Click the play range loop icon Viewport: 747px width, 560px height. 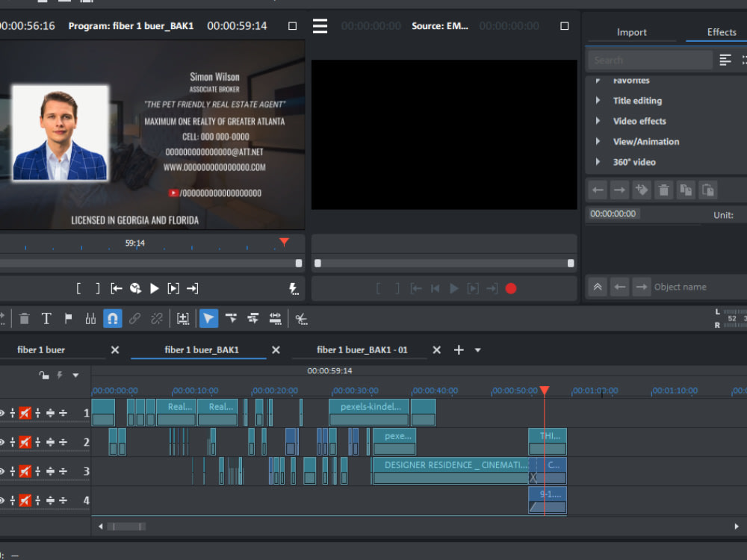[136, 288]
